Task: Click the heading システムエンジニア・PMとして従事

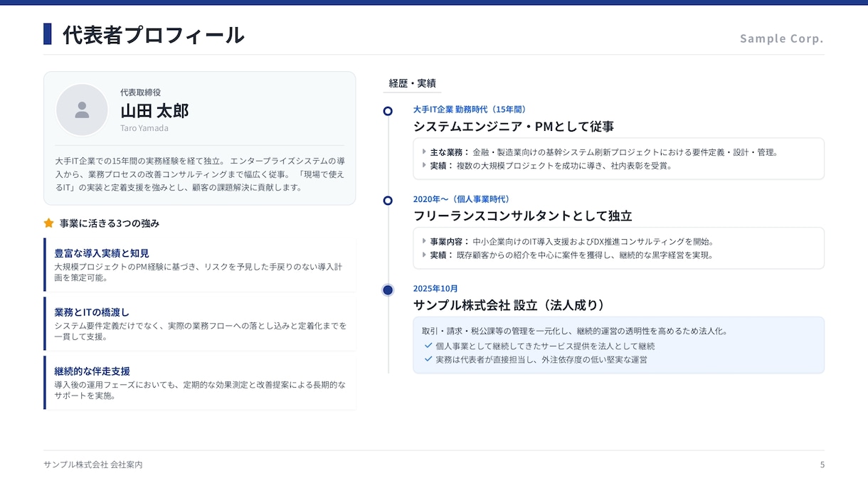Action: coord(514,127)
